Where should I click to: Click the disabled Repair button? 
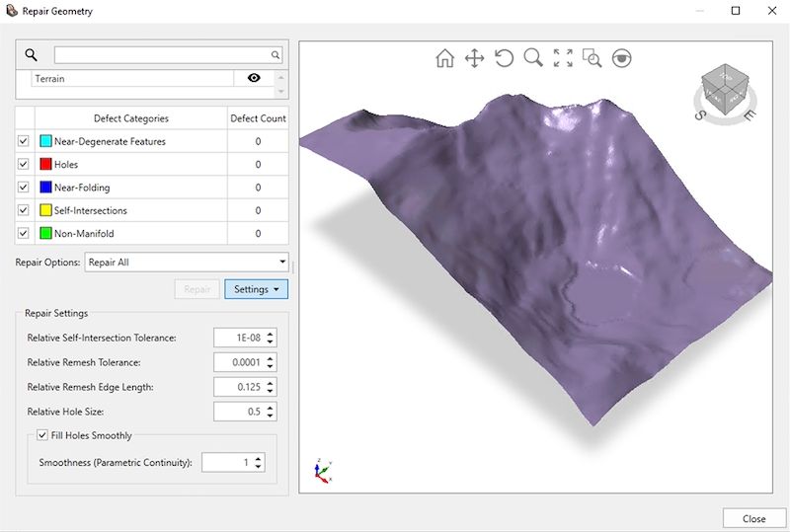tap(197, 289)
